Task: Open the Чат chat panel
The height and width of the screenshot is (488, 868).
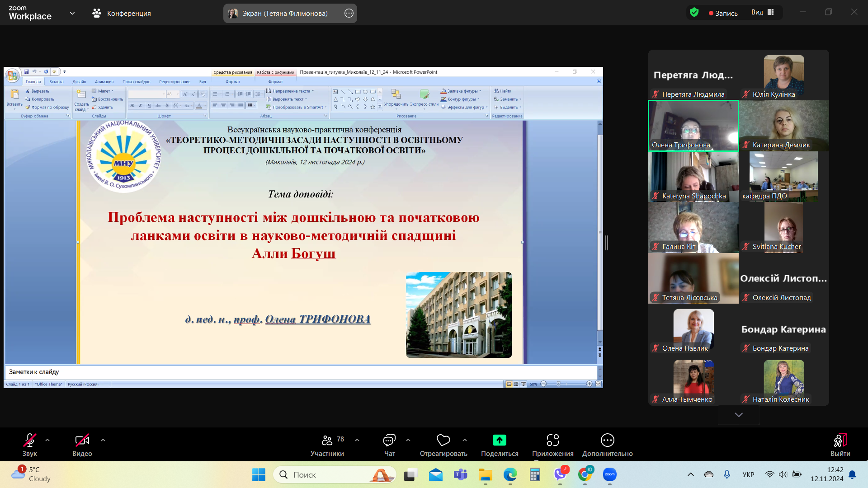Action: pyautogui.click(x=389, y=445)
